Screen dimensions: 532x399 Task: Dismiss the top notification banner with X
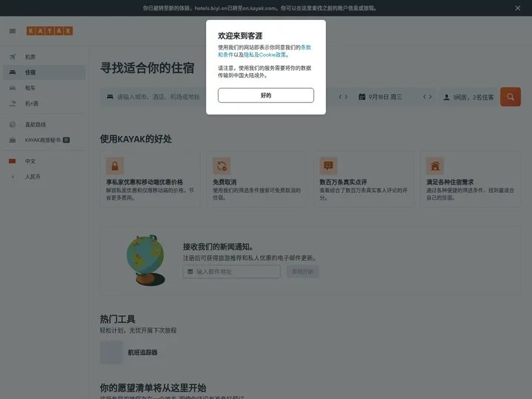click(x=517, y=8)
